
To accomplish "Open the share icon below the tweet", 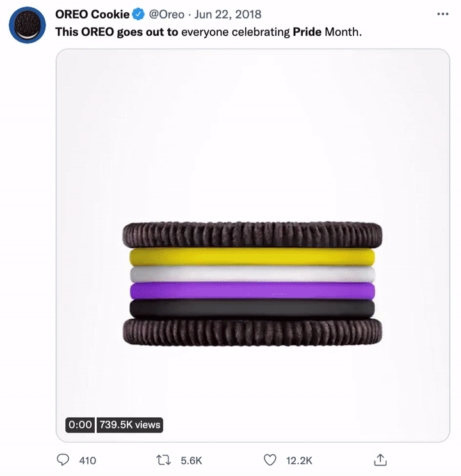I will 380,460.
